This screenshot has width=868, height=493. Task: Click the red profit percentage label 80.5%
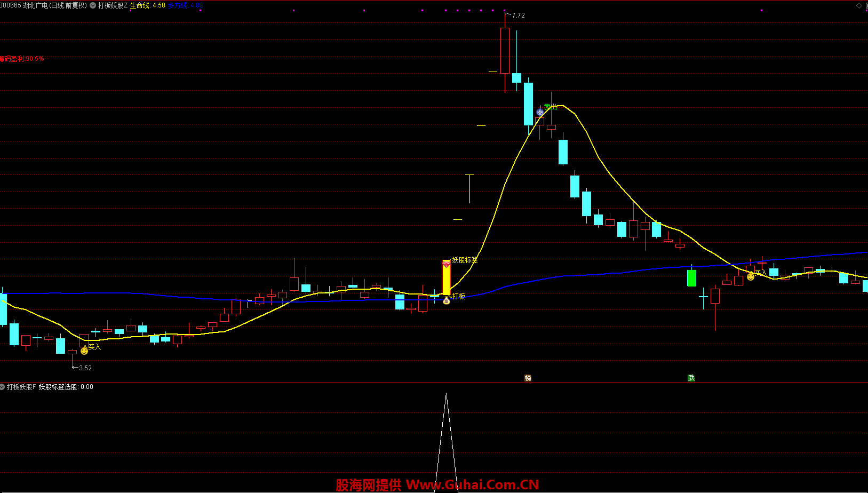pos(22,59)
